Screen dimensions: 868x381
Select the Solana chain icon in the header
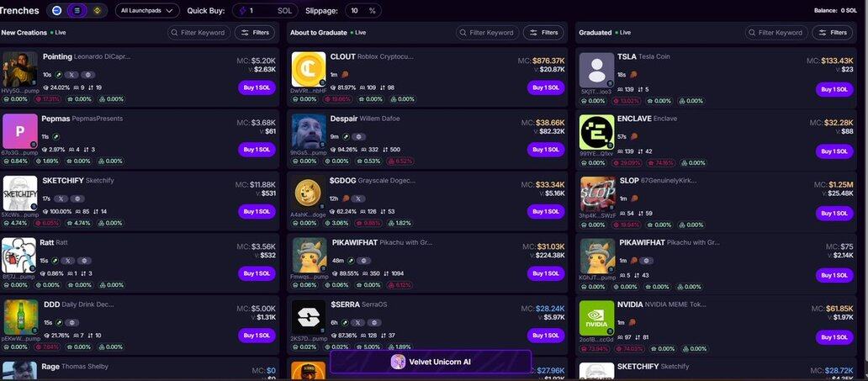pos(77,11)
